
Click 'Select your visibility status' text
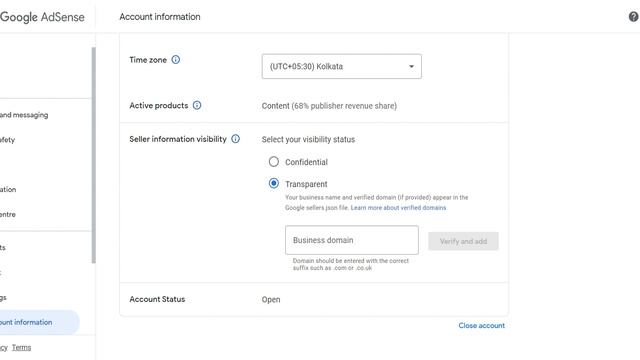[308, 140]
